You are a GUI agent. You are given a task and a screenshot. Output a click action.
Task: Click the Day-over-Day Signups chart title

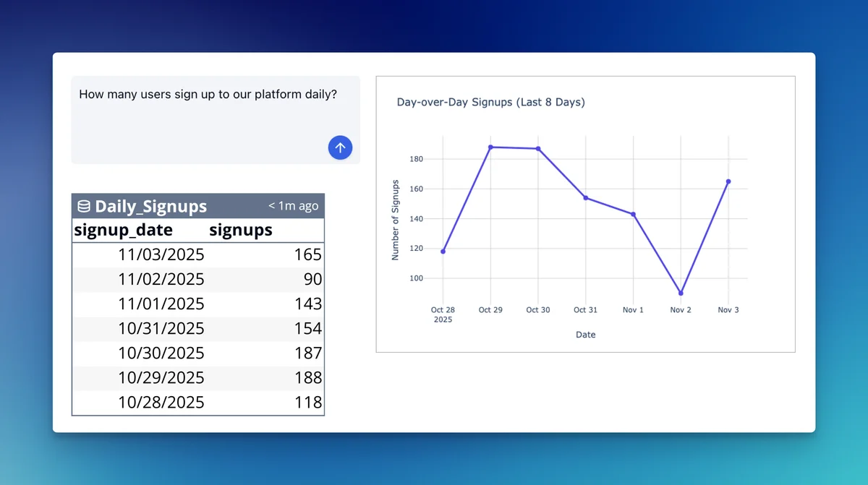pyautogui.click(x=491, y=102)
